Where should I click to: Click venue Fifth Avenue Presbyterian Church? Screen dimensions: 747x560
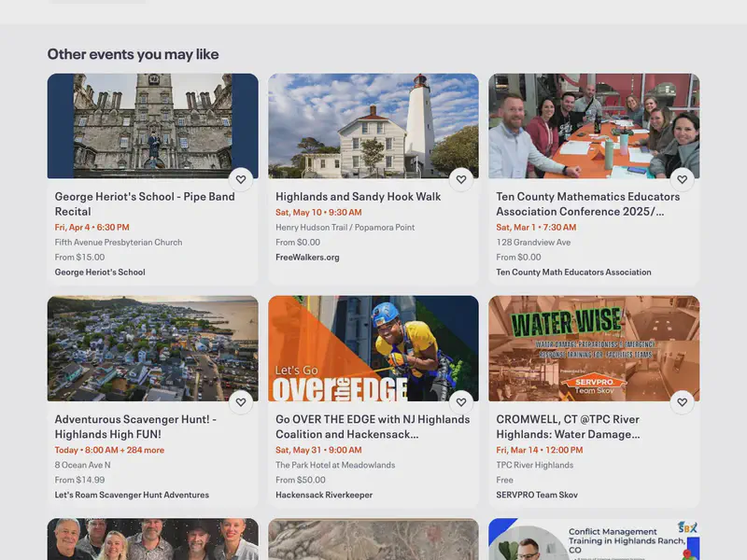[x=119, y=242]
